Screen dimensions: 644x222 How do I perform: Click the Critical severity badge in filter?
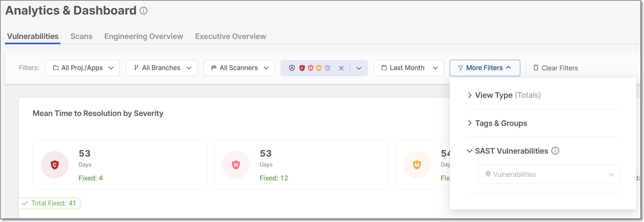[x=302, y=68]
